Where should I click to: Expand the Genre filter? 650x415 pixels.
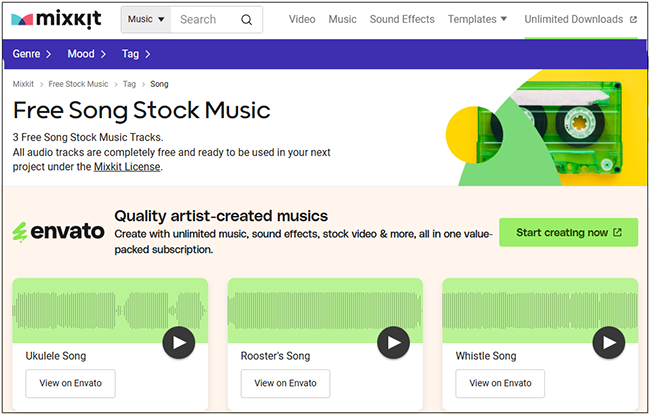(x=31, y=54)
